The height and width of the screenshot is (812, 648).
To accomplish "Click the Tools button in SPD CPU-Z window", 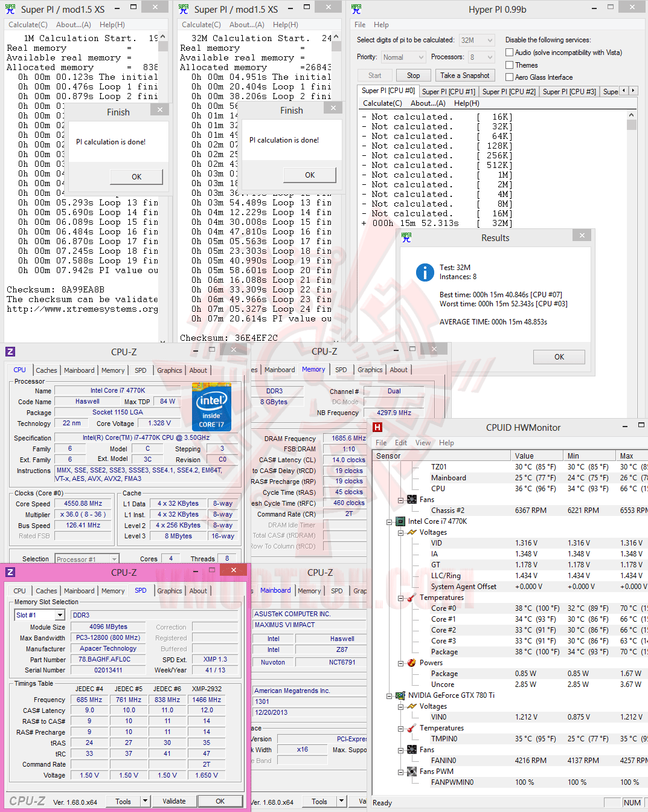I will pyautogui.click(x=123, y=801).
